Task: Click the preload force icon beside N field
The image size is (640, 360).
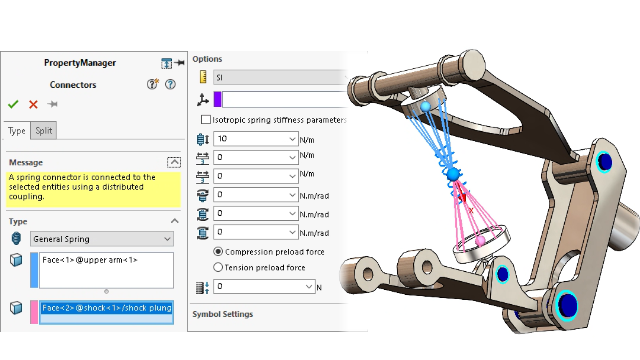Action: (202, 287)
